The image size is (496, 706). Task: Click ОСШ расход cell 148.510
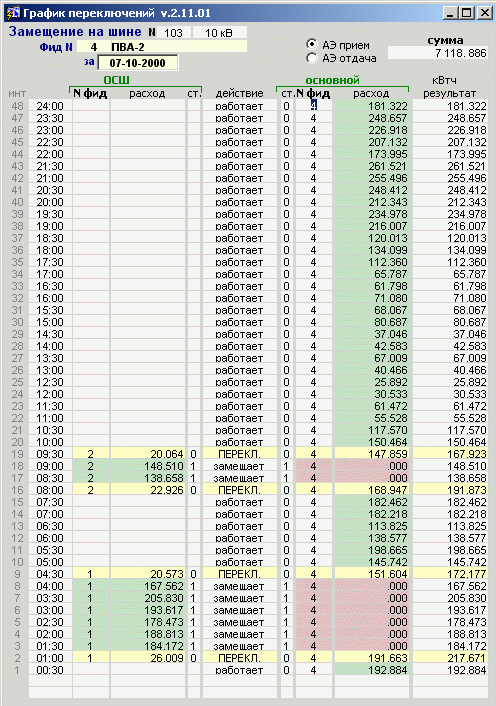pyautogui.click(x=148, y=466)
